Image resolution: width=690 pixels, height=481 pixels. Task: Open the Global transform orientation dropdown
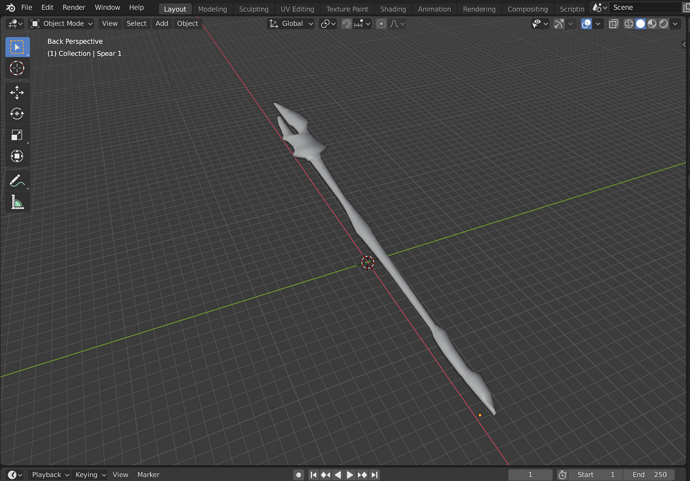click(x=291, y=24)
